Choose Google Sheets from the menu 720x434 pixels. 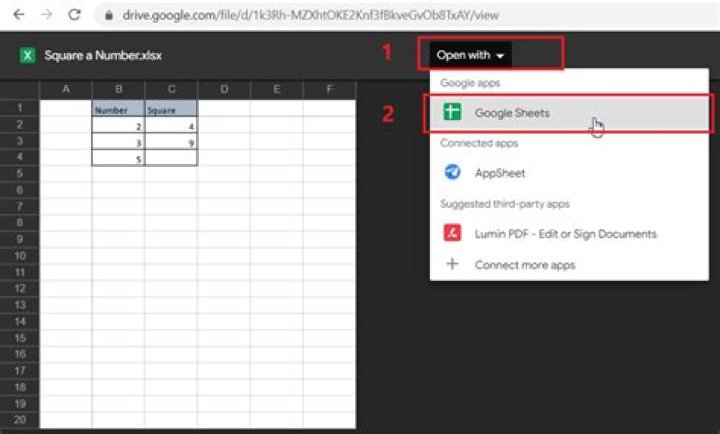(569, 113)
